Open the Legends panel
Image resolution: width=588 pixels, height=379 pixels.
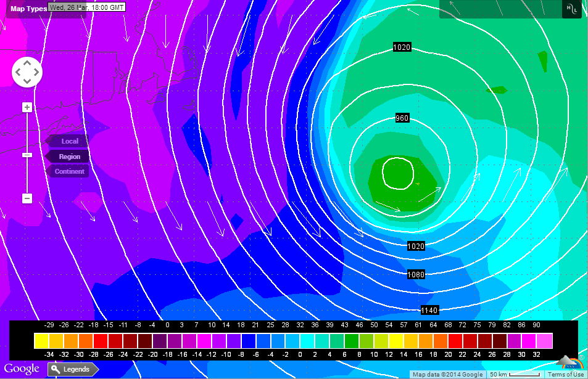point(73,369)
